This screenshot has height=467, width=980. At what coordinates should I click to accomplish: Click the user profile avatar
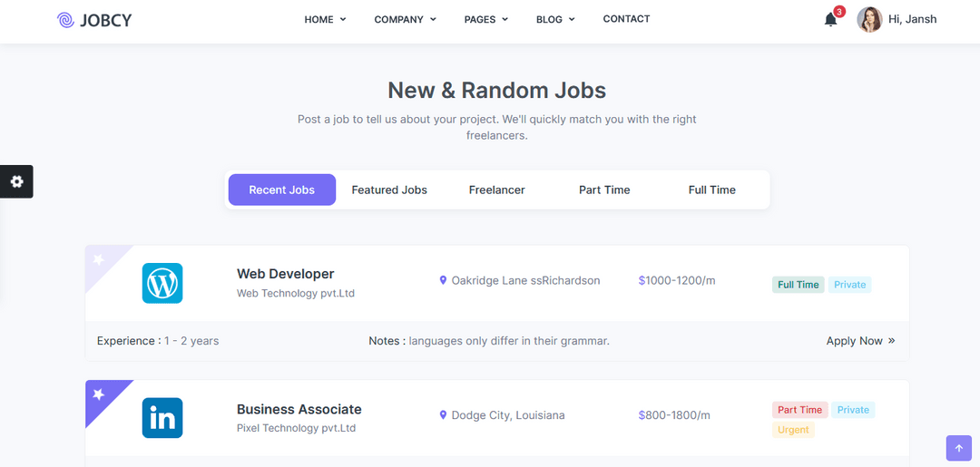pyautogui.click(x=869, y=19)
